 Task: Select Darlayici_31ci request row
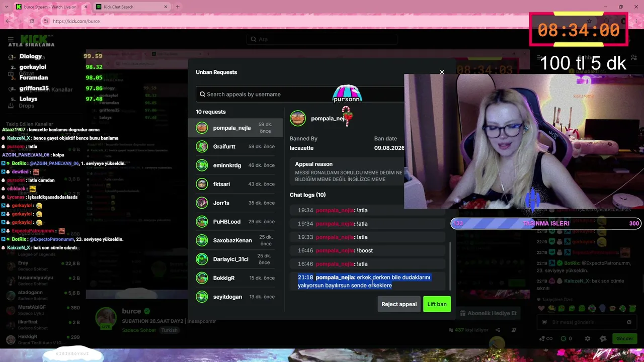(x=235, y=259)
